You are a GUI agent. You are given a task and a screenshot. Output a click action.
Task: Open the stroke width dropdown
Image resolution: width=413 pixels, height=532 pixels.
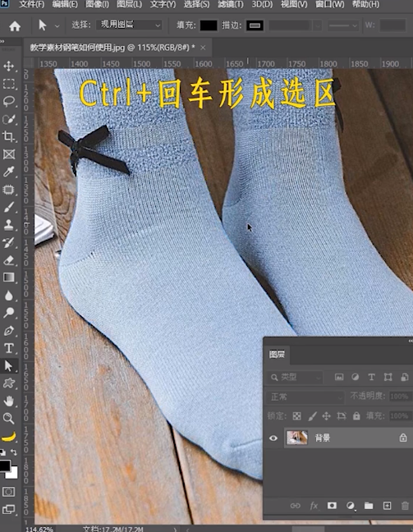coord(318,25)
